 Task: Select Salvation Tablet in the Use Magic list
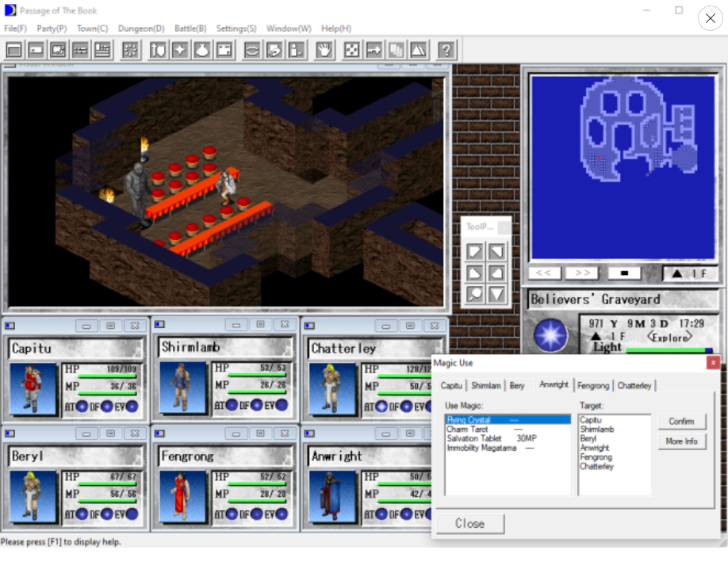click(x=474, y=438)
